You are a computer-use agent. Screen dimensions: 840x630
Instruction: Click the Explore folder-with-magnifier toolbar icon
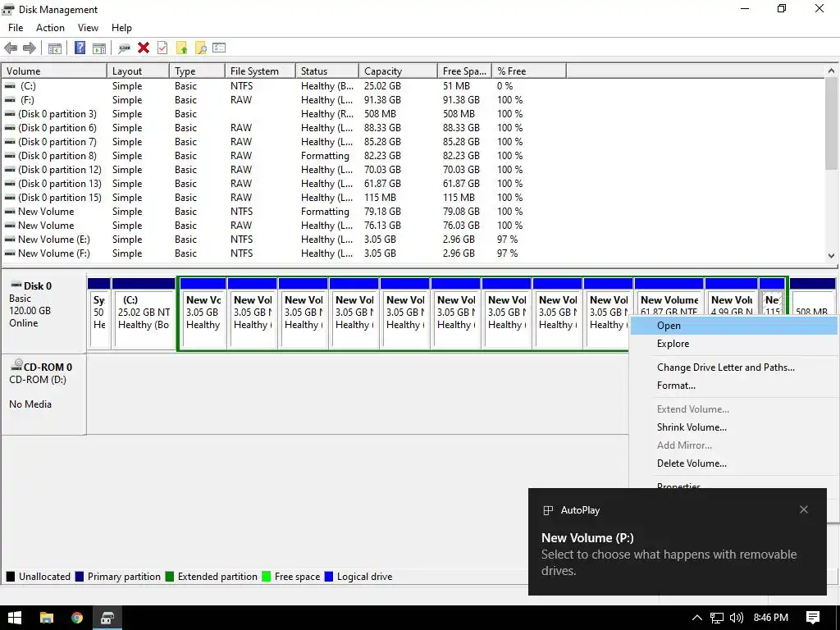(x=200, y=48)
